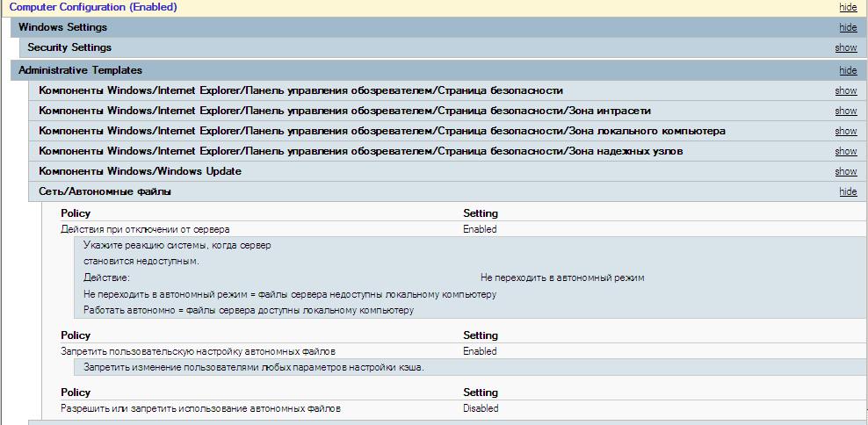Click show link for Зона надежных узлов row
Image resolution: width=868 pixels, height=425 pixels.
[x=845, y=151]
